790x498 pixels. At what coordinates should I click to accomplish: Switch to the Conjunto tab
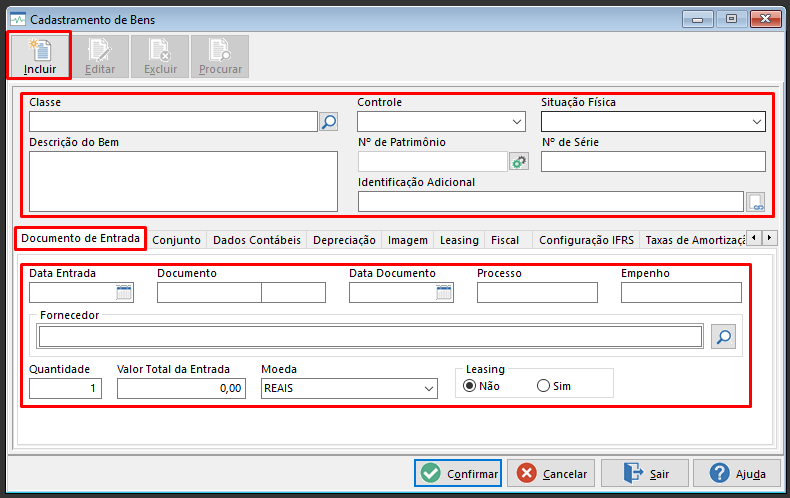[x=176, y=240]
